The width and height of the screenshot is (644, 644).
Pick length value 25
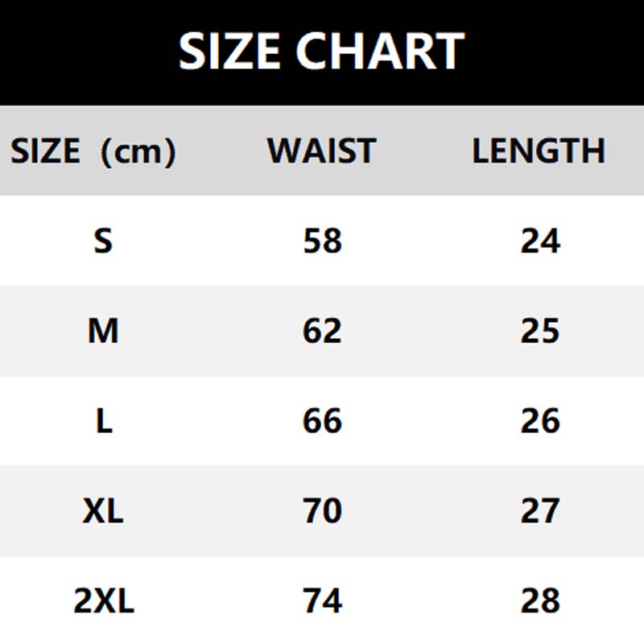pos(540,331)
